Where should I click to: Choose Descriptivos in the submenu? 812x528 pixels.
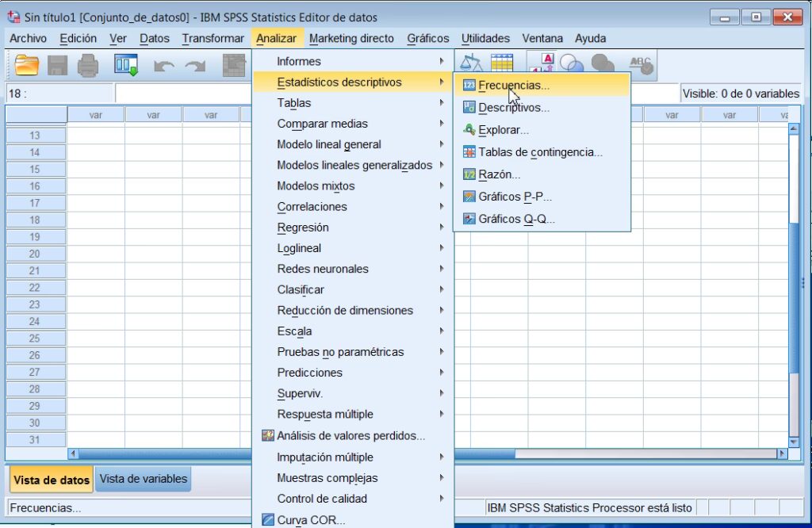coord(513,107)
